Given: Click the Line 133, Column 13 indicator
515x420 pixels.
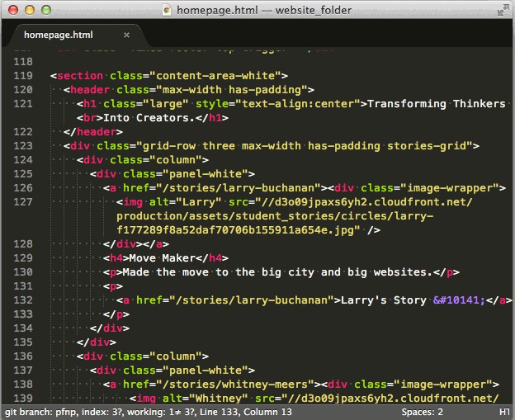Looking at the screenshot, I should click(247, 412).
